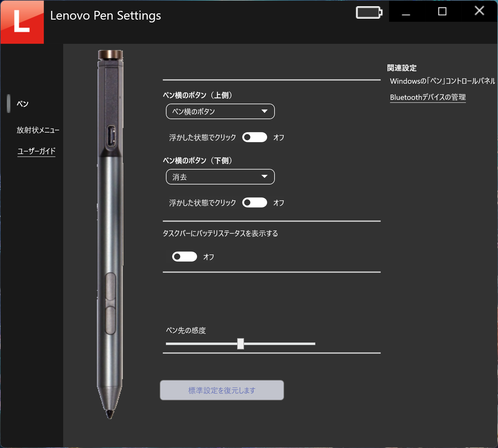Viewport: 498px width, 448px height.
Task: Click the pen tip in the image
Action: [110, 413]
